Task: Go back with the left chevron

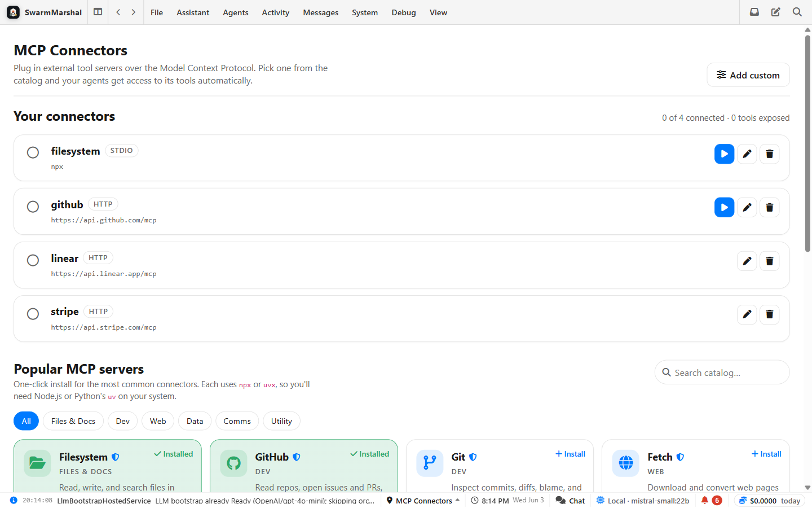Action: pyautogui.click(x=118, y=12)
